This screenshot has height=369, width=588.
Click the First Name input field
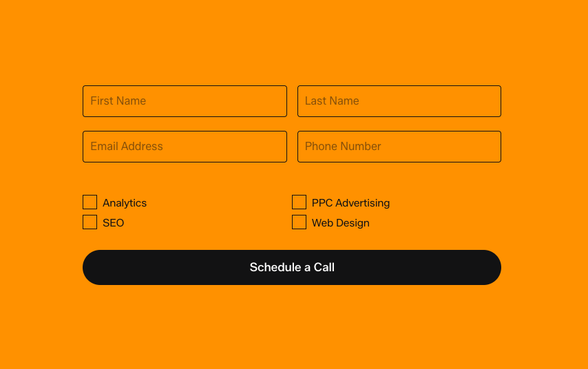[x=185, y=101]
